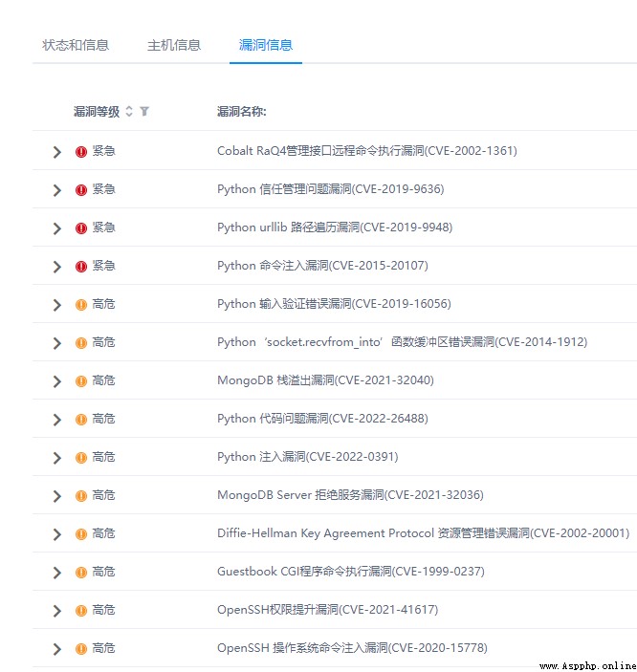Image resolution: width=637 pixels, height=672 pixels.
Task: Click the orange high-risk icon for CVE-2002-20001
Action: point(81,534)
